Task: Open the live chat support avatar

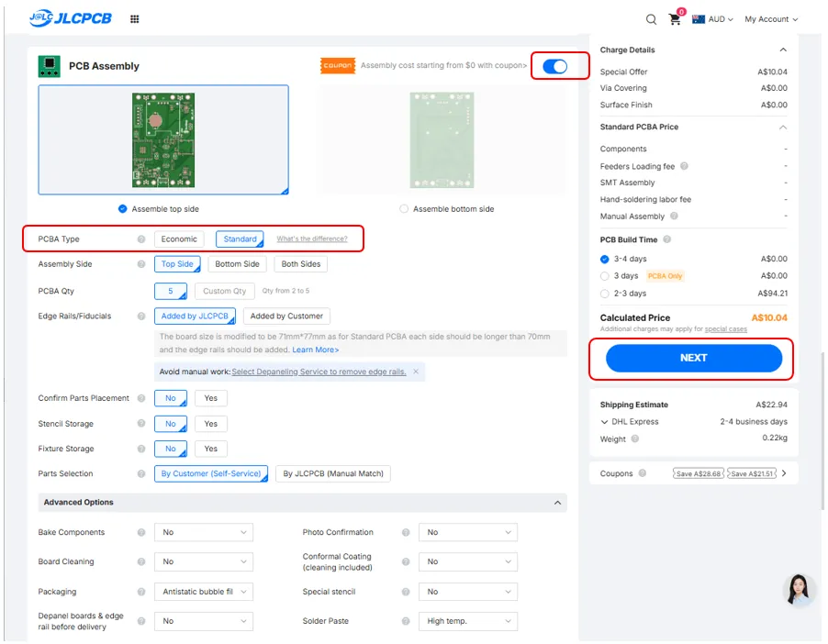Action: (x=799, y=589)
